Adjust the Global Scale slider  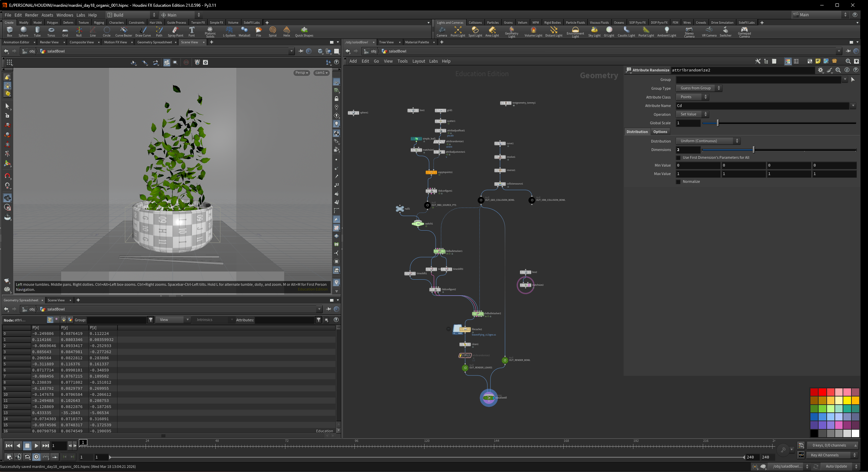[779, 123]
